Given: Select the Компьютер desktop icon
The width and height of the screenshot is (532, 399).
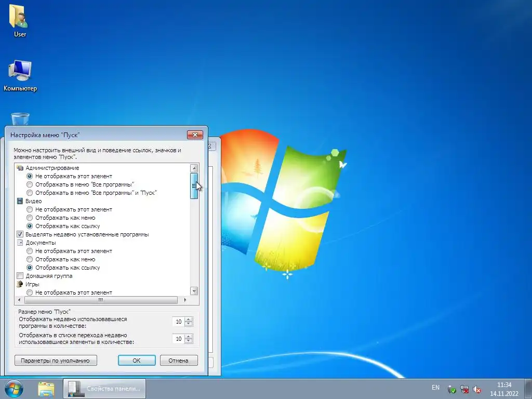Looking at the screenshot, I should (20, 75).
